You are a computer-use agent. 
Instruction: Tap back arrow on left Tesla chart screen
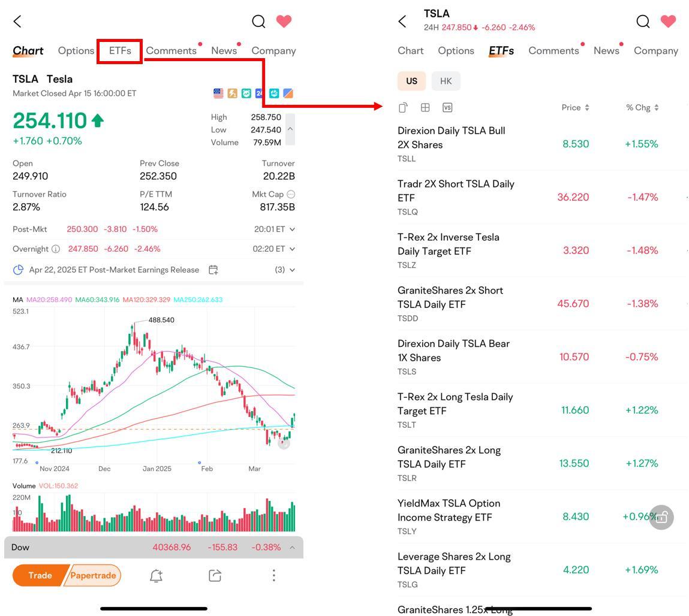tap(17, 21)
